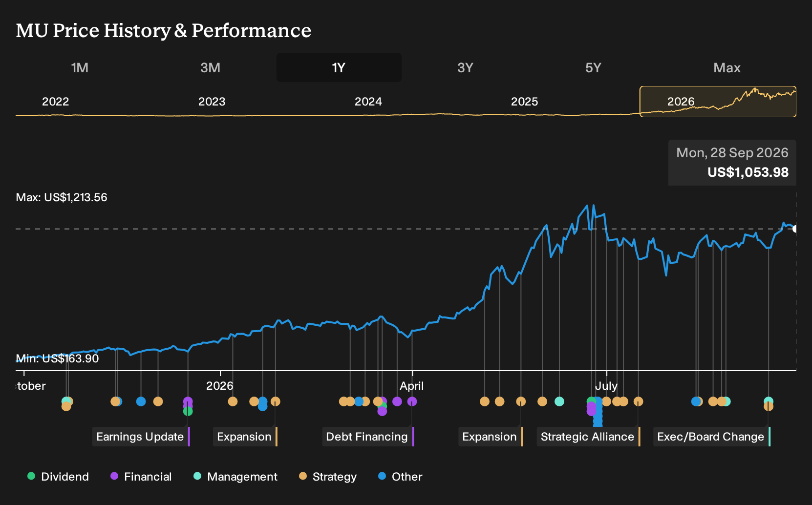Click the white end-of-line price point
The width and height of the screenshot is (812, 505).
(795, 229)
